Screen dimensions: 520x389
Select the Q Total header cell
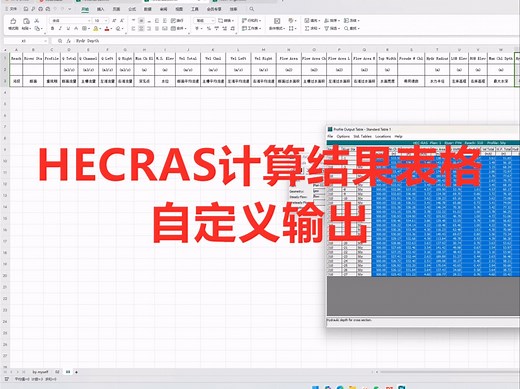coord(69,58)
